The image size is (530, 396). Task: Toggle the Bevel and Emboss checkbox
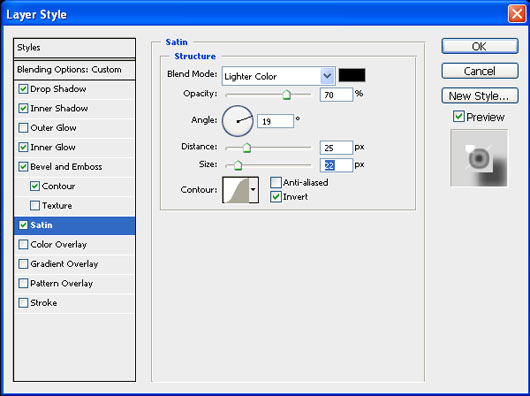click(23, 167)
